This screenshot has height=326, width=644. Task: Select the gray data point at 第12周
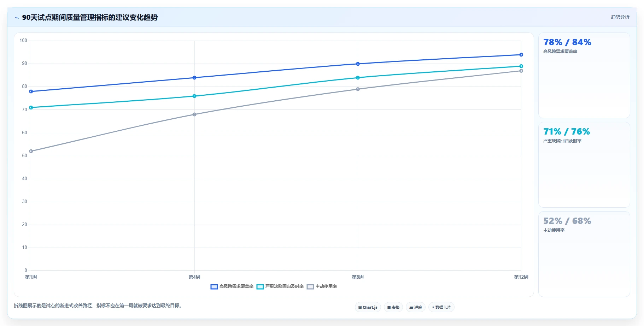coord(521,71)
